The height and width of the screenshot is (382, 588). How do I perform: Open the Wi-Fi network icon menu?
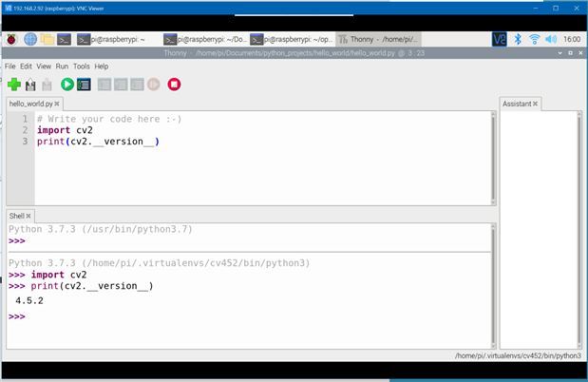click(534, 40)
